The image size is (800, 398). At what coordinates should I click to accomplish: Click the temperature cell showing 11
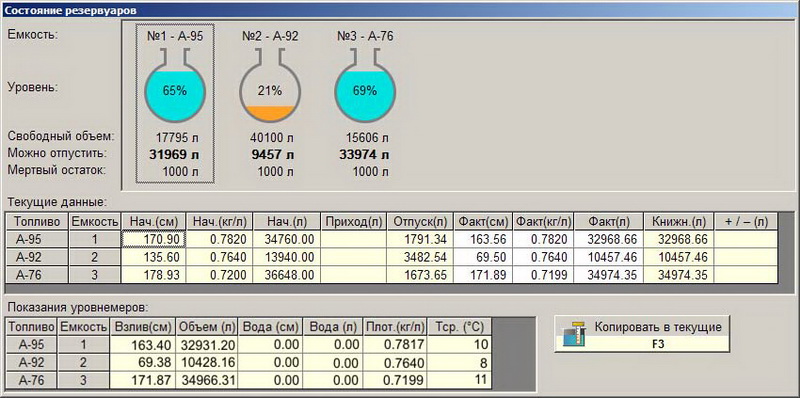[x=460, y=381]
